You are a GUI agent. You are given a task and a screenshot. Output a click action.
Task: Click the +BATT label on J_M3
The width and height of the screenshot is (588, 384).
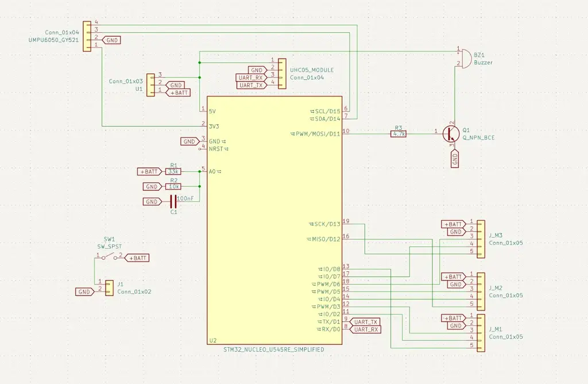pos(454,224)
